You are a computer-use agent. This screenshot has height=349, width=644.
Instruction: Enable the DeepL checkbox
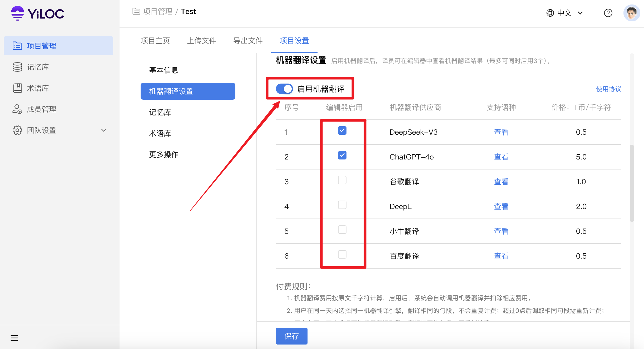pyautogui.click(x=342, y=205)
